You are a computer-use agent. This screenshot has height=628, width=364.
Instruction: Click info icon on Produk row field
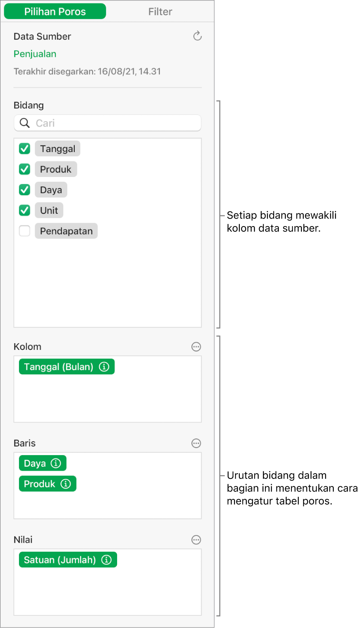pos(66,484)
